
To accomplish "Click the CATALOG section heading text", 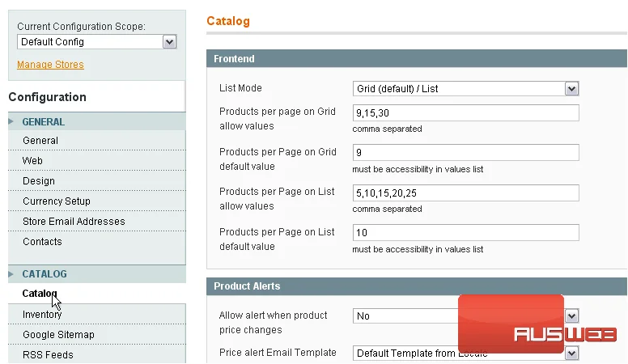I will (x=45, y=274).
